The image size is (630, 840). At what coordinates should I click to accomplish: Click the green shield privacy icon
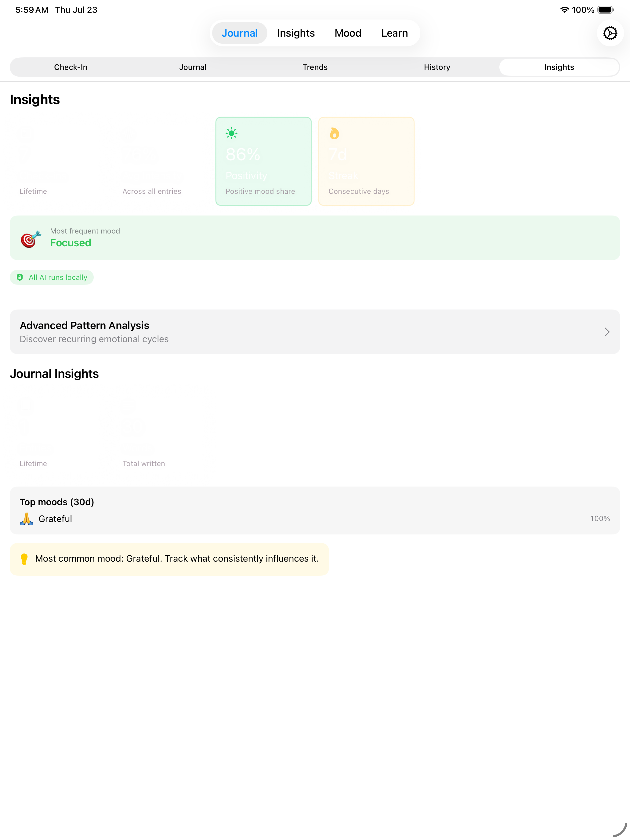coord(20,277)
